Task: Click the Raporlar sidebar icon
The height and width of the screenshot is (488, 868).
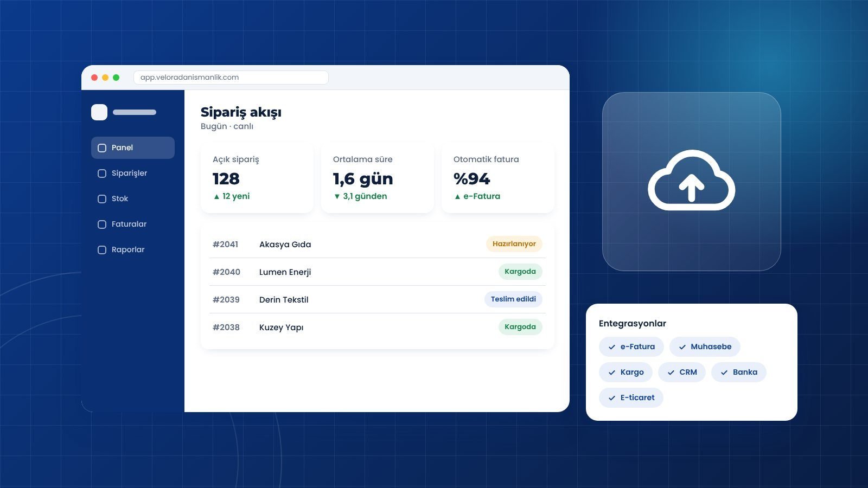Action: click(101, 250)
